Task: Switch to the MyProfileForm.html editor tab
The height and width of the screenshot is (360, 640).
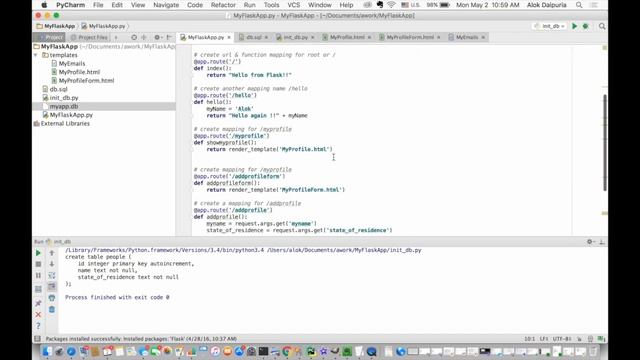Action: click(x=410, y=37)
